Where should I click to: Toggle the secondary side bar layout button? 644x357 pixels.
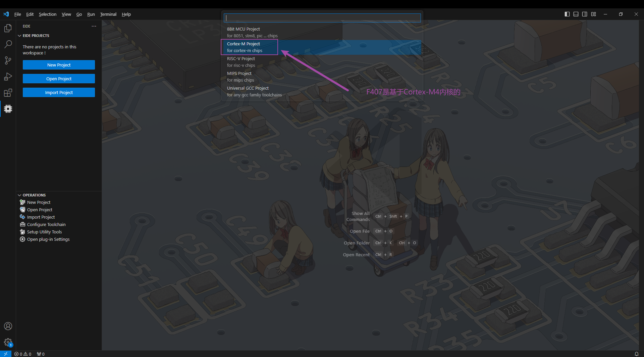(x=585, y=14)
